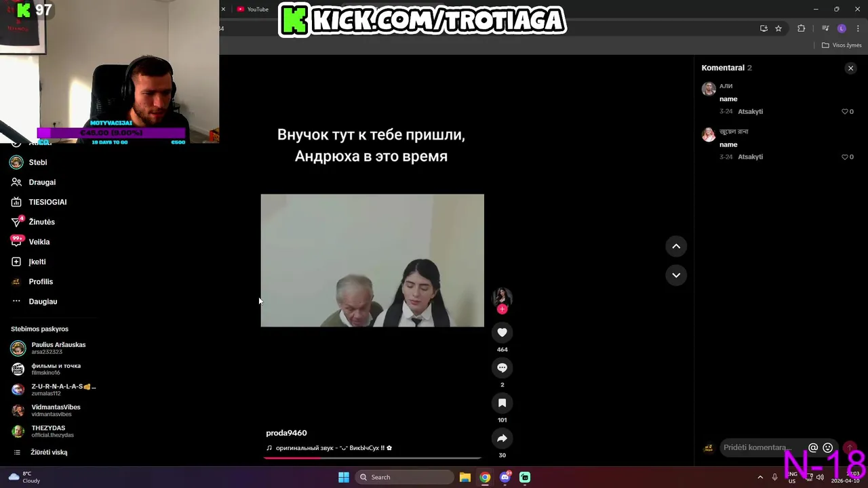Open emoji picker in comment box
The height and width of the screenshot is (488, 868).
pyautogui.click(x=827, y=447)
